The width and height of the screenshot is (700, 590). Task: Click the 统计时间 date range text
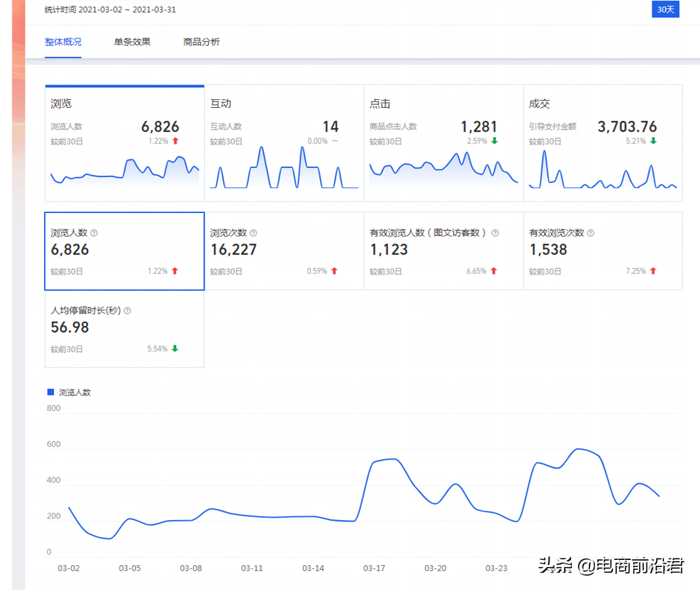tap(111, 10)
